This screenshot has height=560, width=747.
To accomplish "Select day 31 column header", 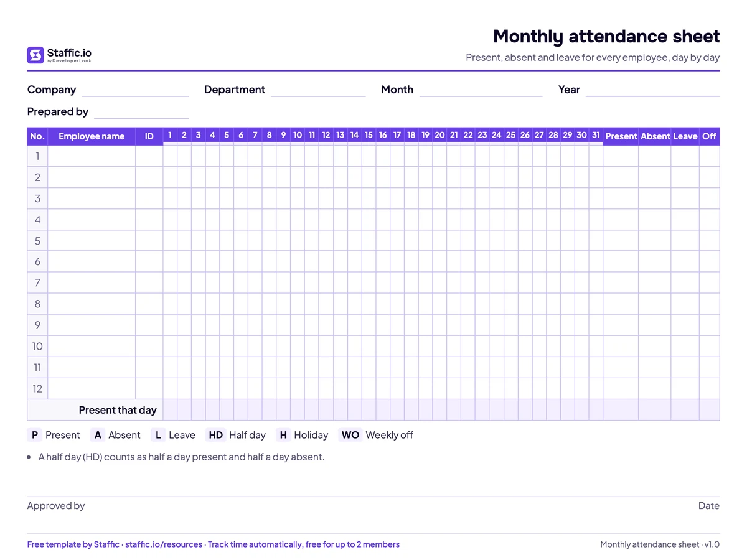I will (596, 135).
